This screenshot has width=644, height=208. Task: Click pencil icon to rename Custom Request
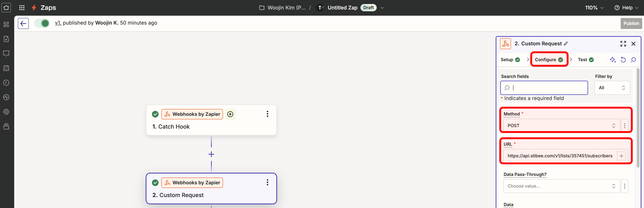(566, 44)
